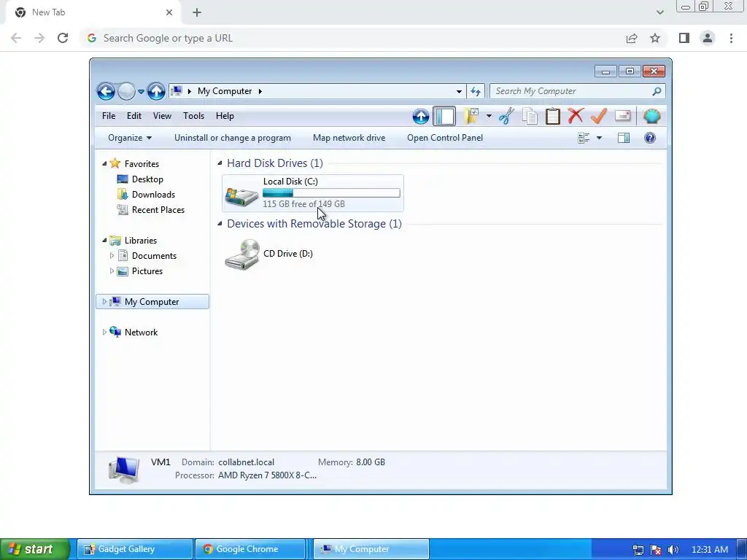This screenshot has width=747, height=560.
Task: Click the magnifier in Search My Computer
Action: pyautogui.click(x=657, y=91)
